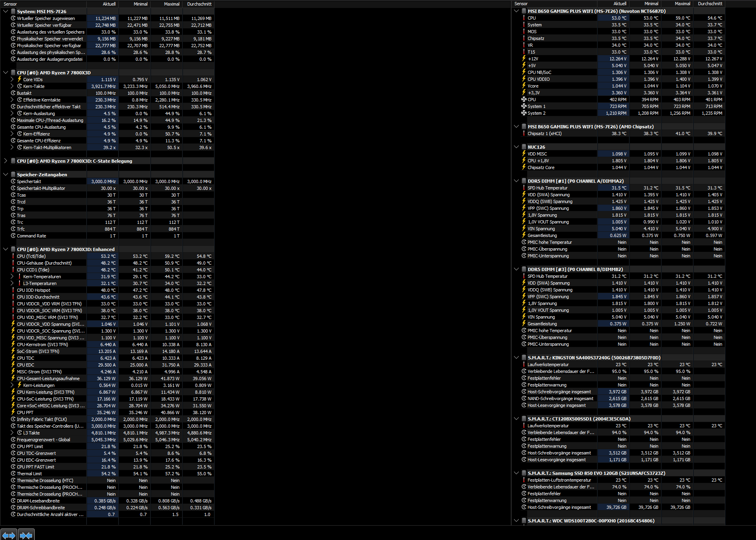
Task: Expand the Kern-Takte row
Action: (12, 86)
